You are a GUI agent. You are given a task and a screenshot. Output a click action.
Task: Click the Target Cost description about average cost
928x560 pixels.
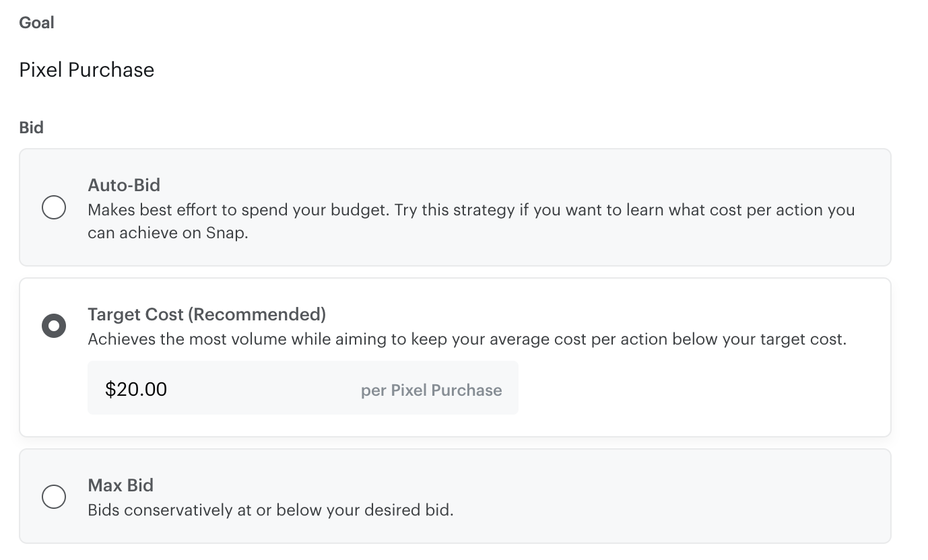[467, 339]
